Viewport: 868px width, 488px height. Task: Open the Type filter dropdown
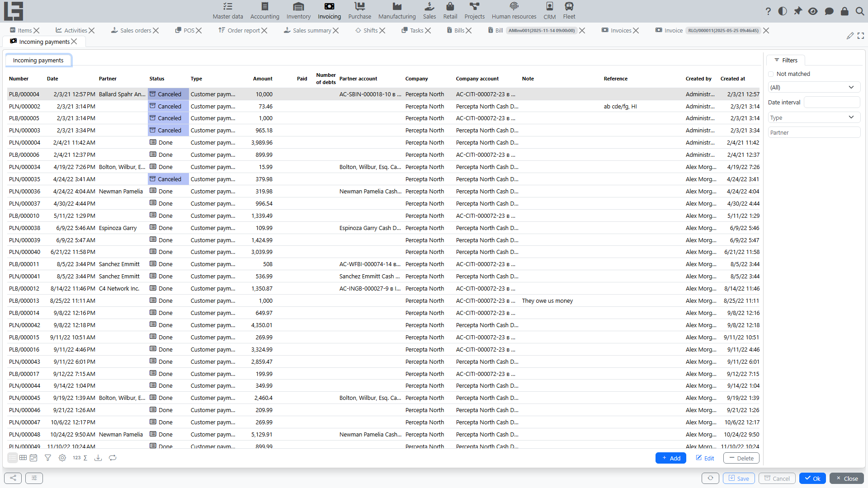tap(813, 117)
